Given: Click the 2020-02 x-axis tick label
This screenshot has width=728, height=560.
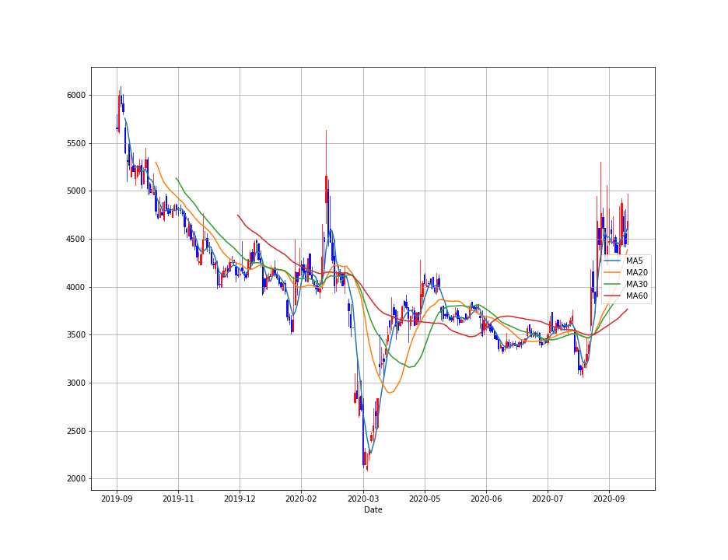Looking at the screenshot, I should [301, 499].
